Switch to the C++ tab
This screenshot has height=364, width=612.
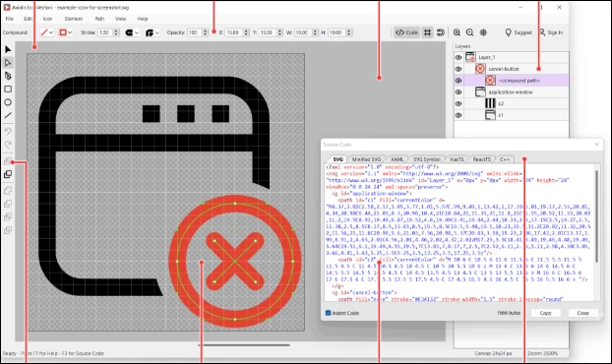(505, 159)
